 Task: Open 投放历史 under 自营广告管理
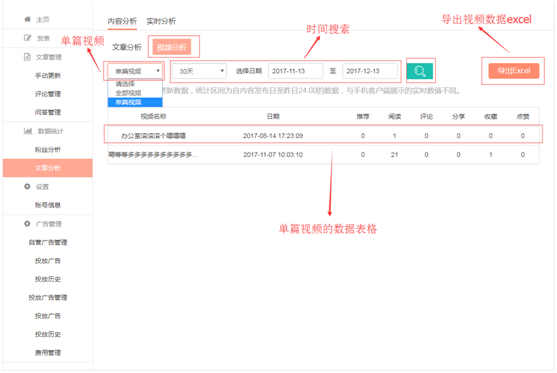[x=48, y=279]
